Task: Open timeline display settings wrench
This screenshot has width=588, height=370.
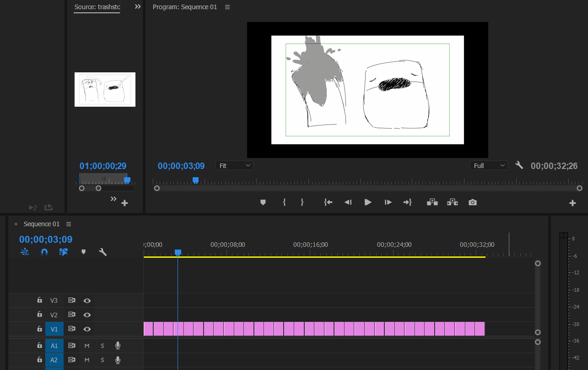Action: [x=103, y=252]
